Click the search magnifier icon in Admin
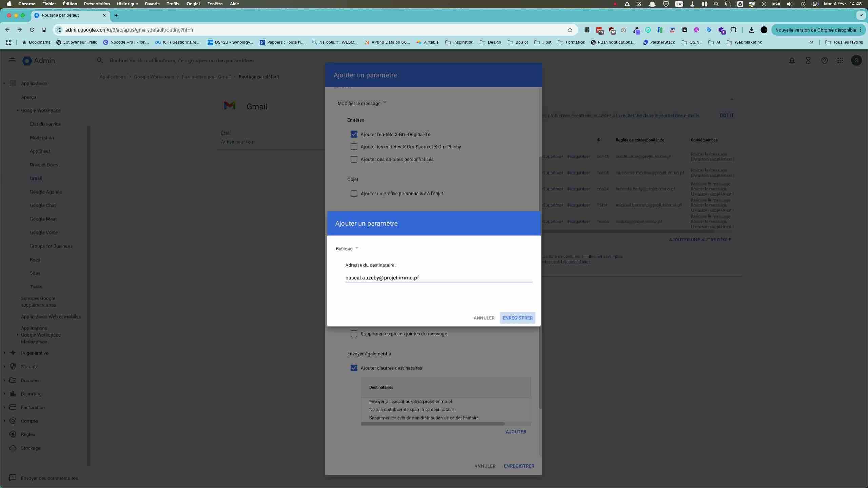 100,60
